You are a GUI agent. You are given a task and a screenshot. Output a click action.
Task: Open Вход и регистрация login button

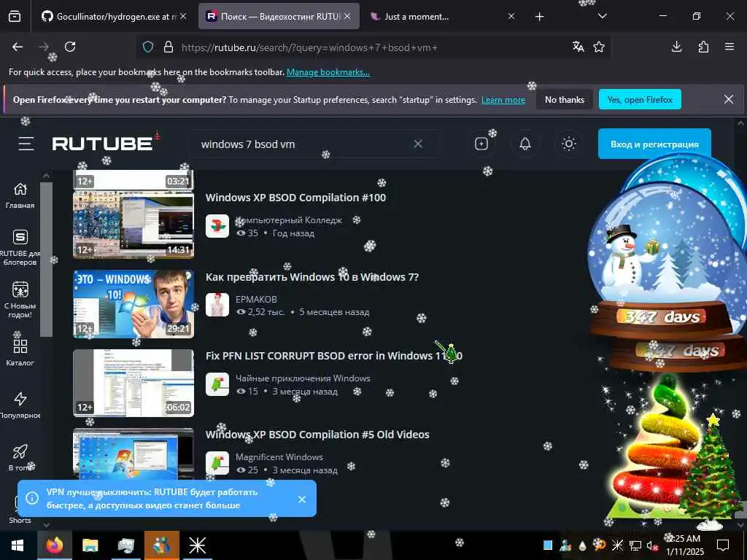pyautogui.click(x=654, y=144)
